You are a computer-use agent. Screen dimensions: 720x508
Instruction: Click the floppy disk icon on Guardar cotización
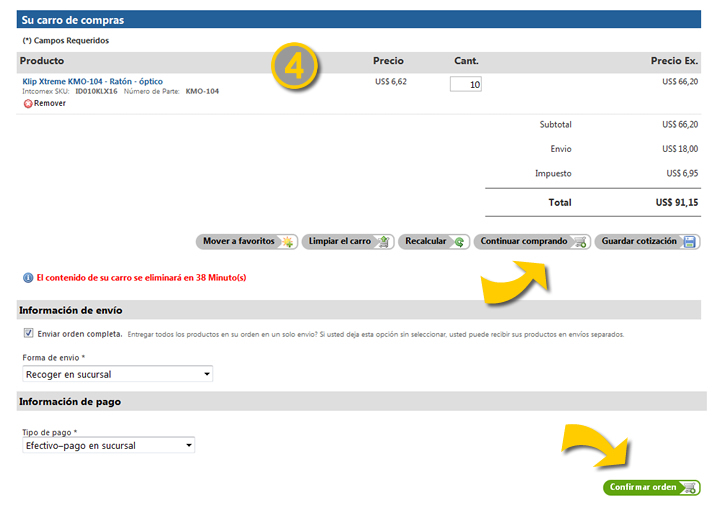(690, 242)
